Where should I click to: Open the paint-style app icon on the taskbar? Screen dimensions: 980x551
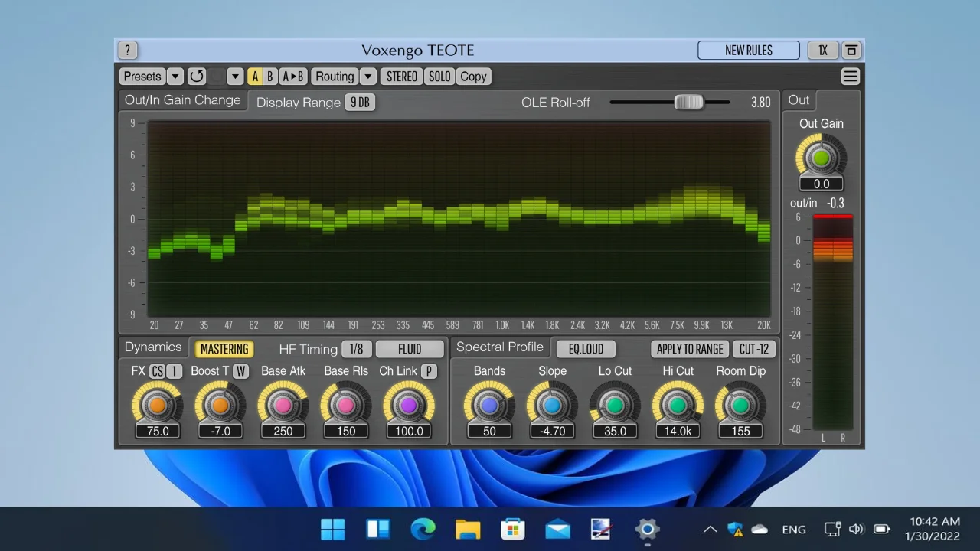point(602,529)
